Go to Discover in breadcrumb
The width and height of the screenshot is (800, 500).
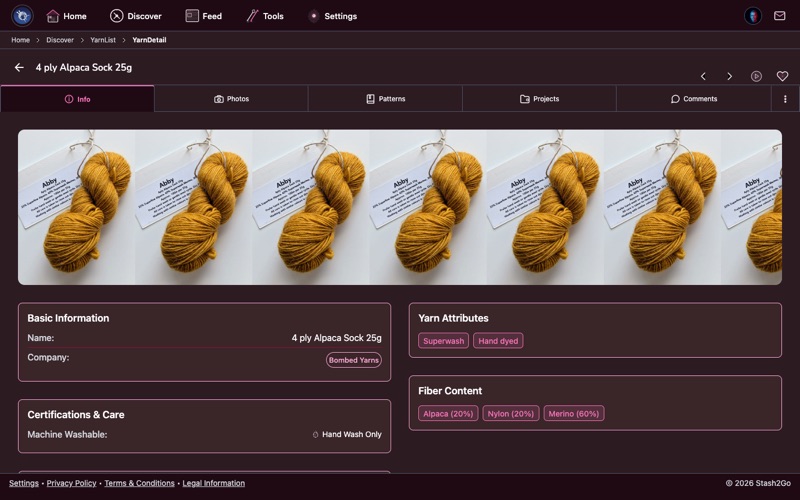(60, 40)
